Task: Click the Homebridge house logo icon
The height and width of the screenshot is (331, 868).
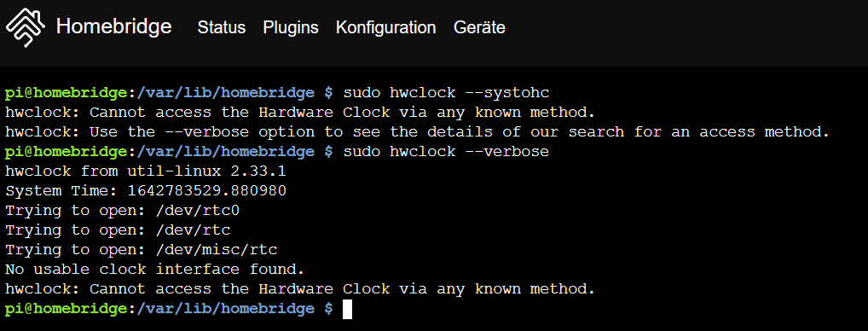Action: coord(26,27)
